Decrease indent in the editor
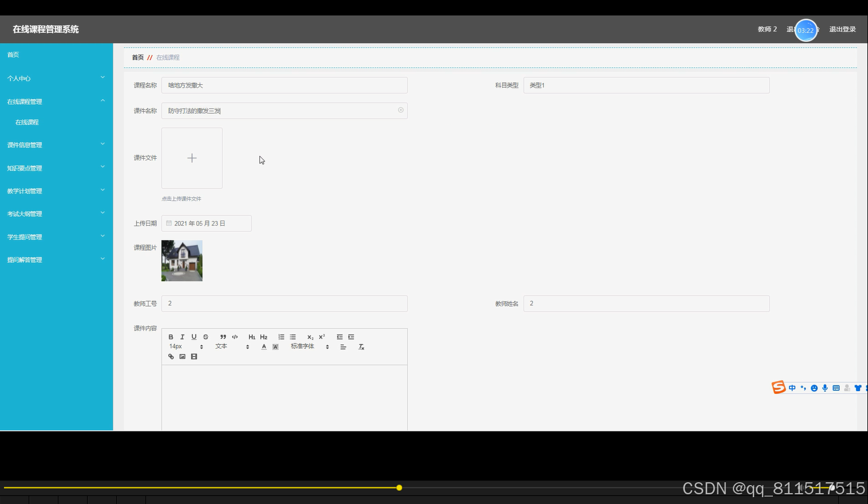The image size is (868, 504). tap(340, 337)
